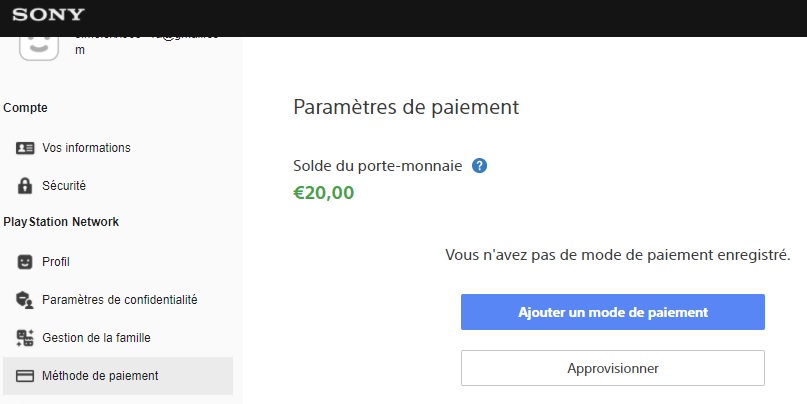Viewport: 807px width, 404px height.
Task: Click Ajouter un mode de paiement button
Action: 612,312
